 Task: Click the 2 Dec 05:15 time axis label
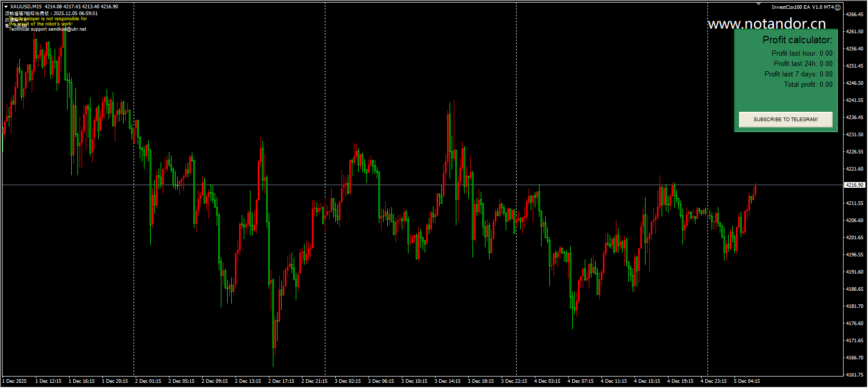(x=181, y=381)
